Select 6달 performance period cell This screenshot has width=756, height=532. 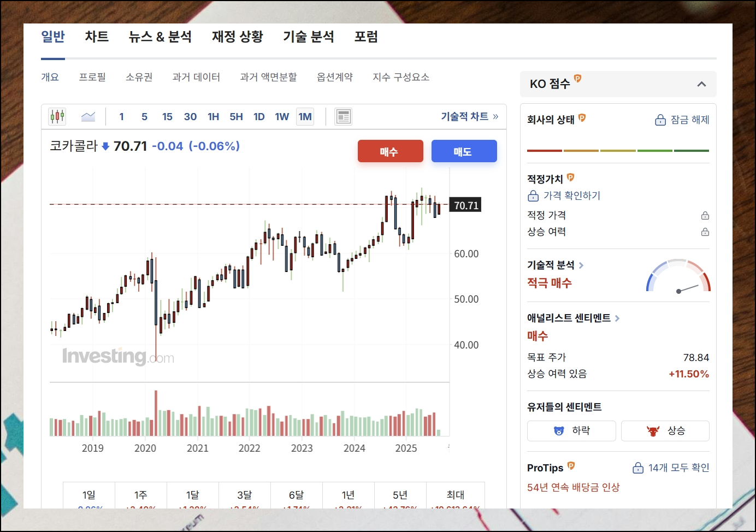coord(297,495)
